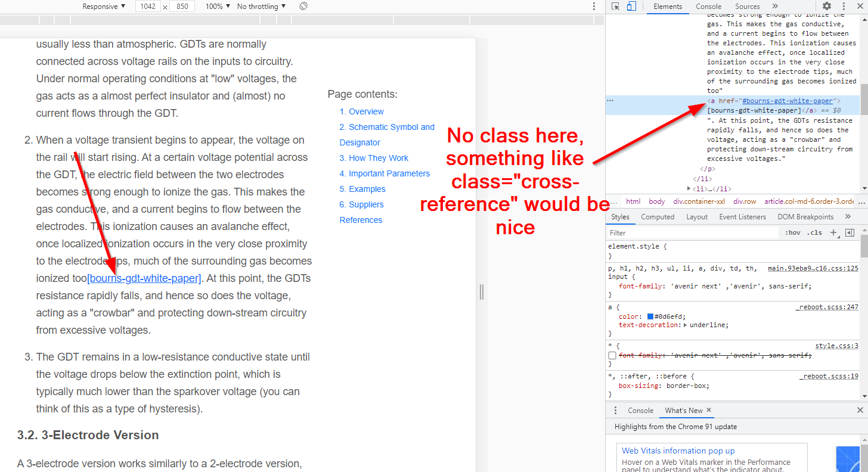Screen dimensions: 868x472
Task: Select the inspect element cursor tool
Action: tap(615, 7)
